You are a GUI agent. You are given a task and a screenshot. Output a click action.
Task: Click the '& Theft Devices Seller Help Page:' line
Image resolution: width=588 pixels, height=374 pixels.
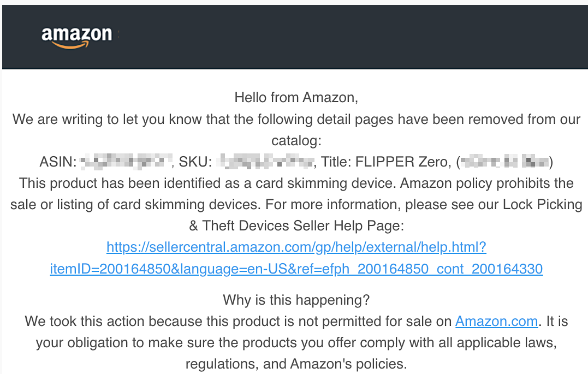pyautogui.click(x=296, y=226)
